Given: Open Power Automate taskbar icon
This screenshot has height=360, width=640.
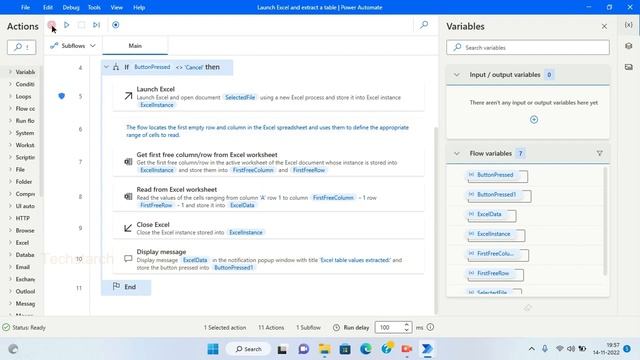Looking at the screenshot, I should pos(427,349).
